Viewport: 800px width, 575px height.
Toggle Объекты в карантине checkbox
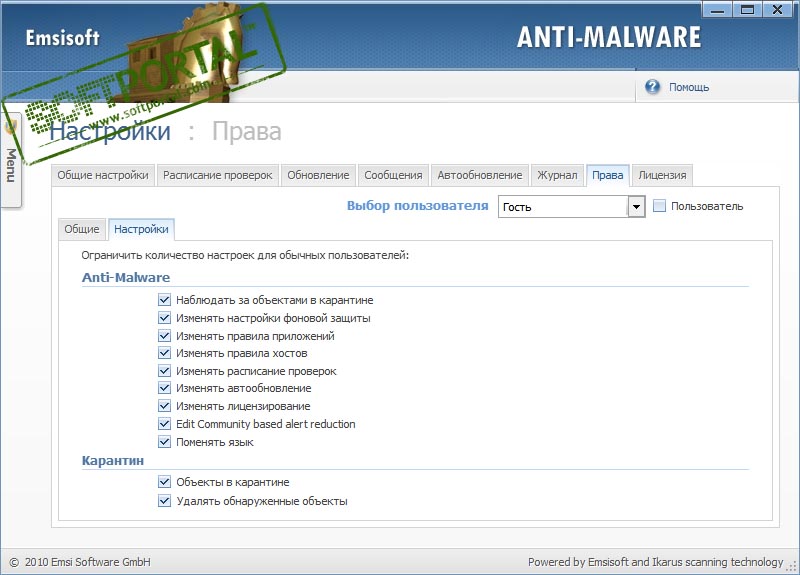(164, 482)
